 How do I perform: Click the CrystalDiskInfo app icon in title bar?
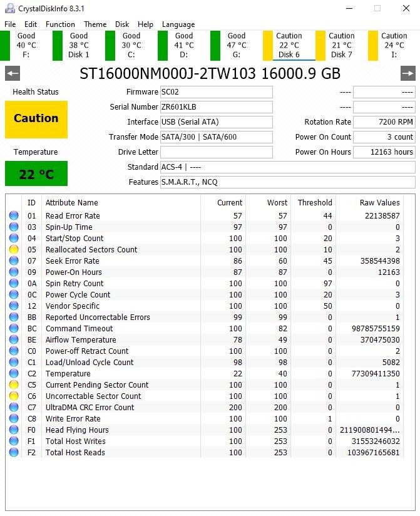(10, 8)
